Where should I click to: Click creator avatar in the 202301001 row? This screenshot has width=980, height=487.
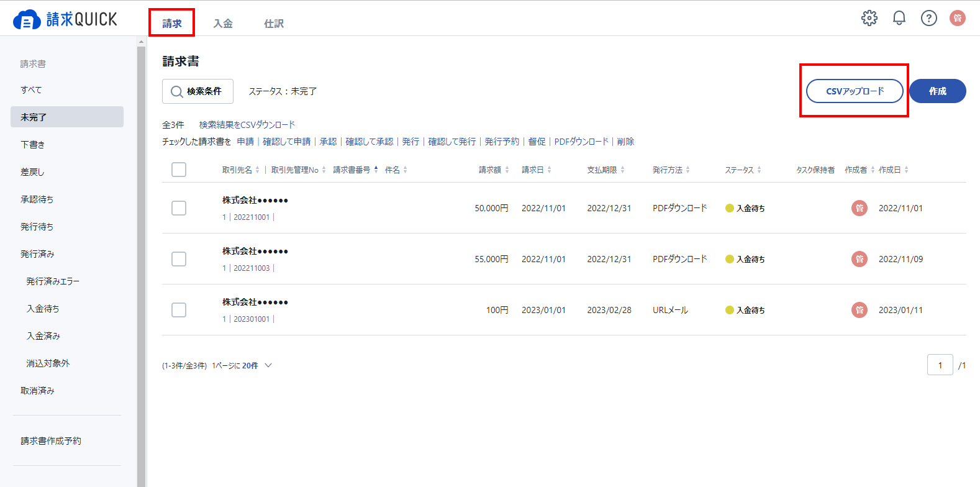(x=860, y=310)
